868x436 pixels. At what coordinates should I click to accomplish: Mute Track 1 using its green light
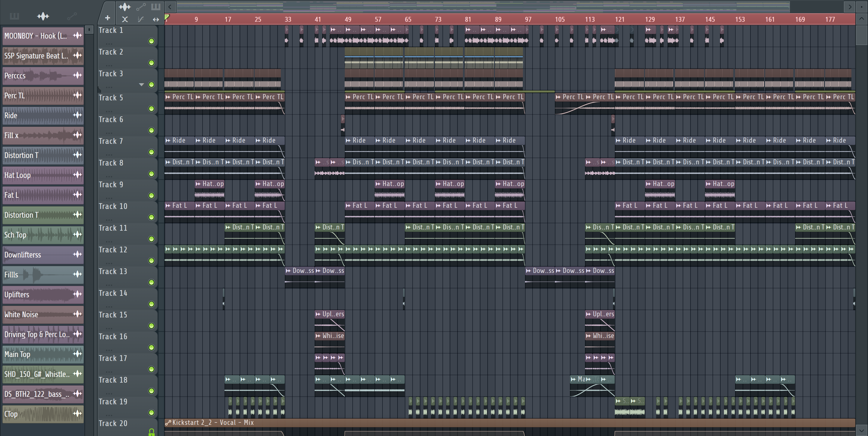tap(151, 41)
